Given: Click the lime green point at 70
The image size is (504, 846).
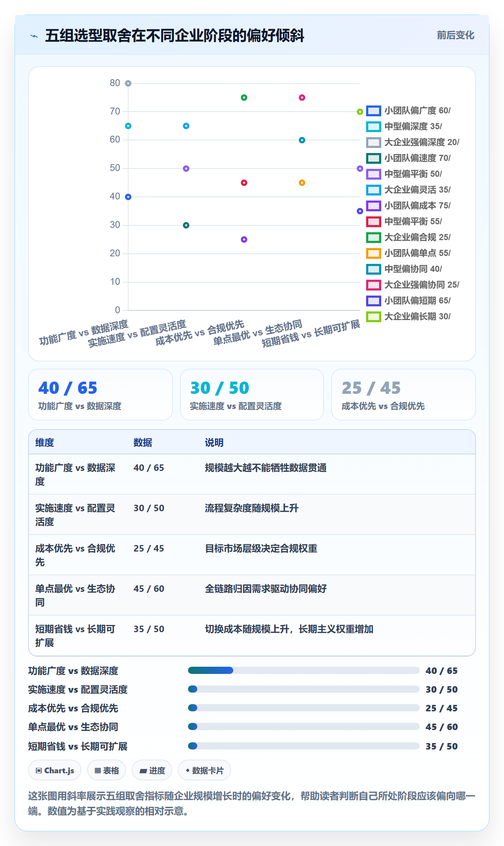Looking at the screenshot, I should click(x=360, y=112).
